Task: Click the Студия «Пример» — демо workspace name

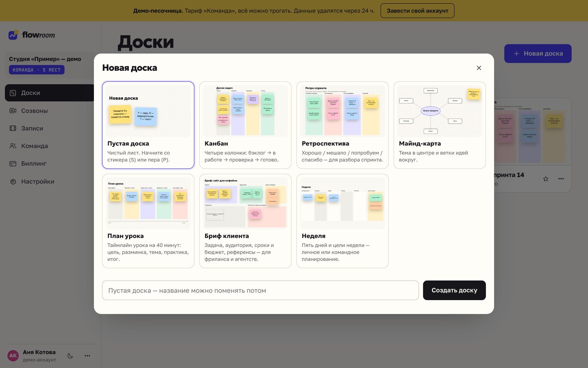Action: (x=45, y=59)
